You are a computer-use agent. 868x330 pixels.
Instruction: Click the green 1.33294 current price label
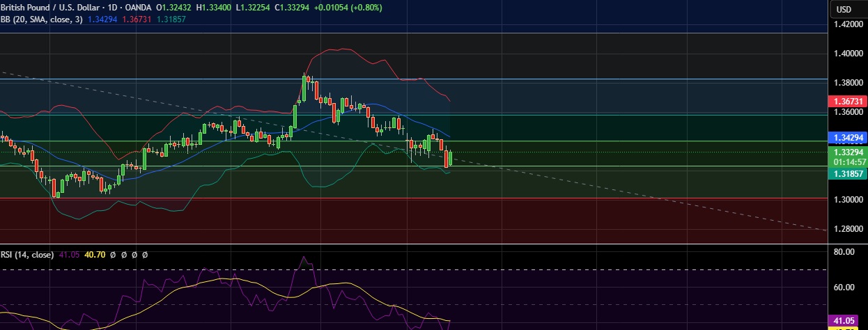click(x=848, y=152)
